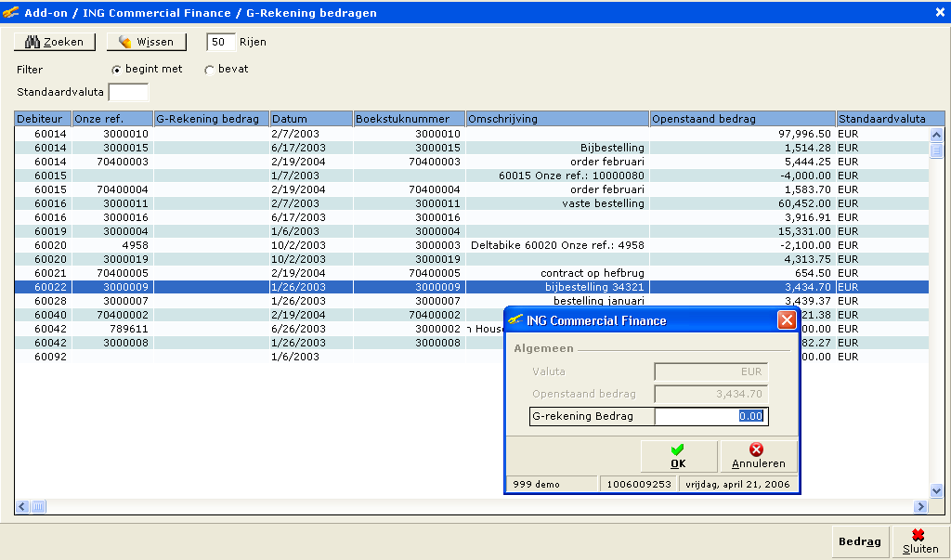Focus the G-rekening Bedrag input field
The width and height of the screenshot is (951, 560).
[x=710, y=416]
